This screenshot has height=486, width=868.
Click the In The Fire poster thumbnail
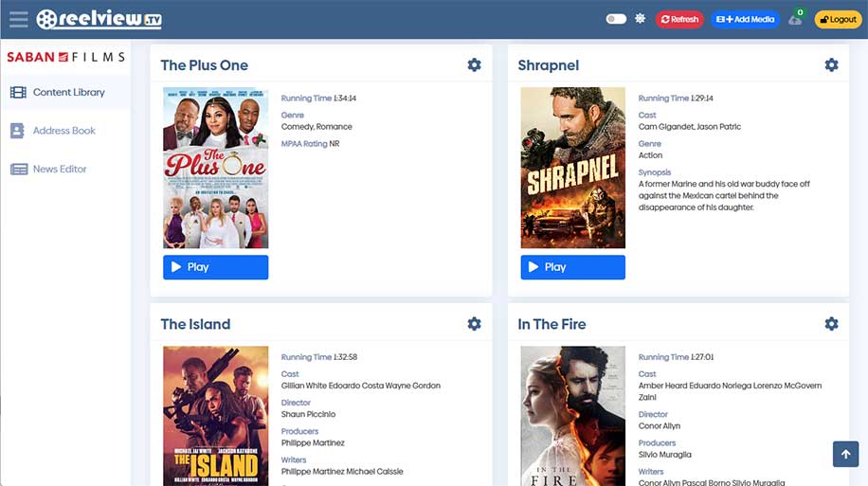[x=573, y=416]
